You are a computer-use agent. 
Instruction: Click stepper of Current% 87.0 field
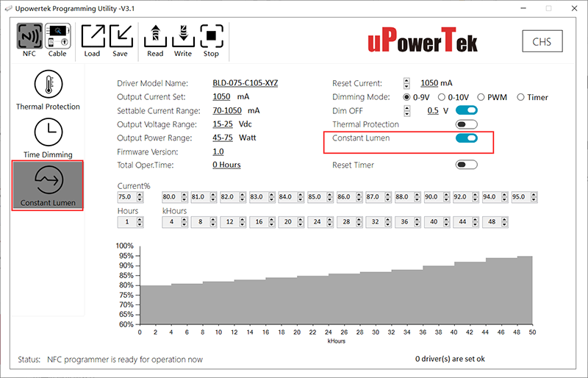388,196
